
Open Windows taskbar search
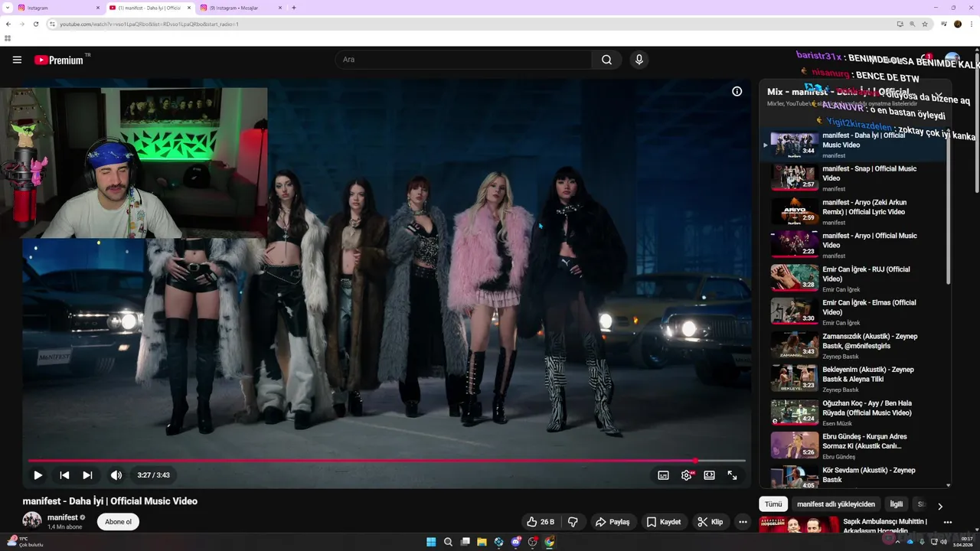[x=448, y=542]
